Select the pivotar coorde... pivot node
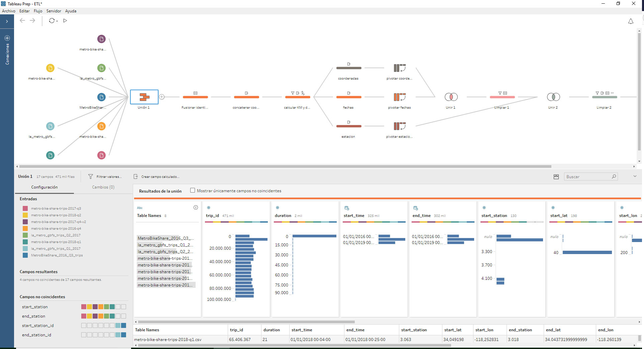This screenshot has width=644, height=349. [400, 68]
